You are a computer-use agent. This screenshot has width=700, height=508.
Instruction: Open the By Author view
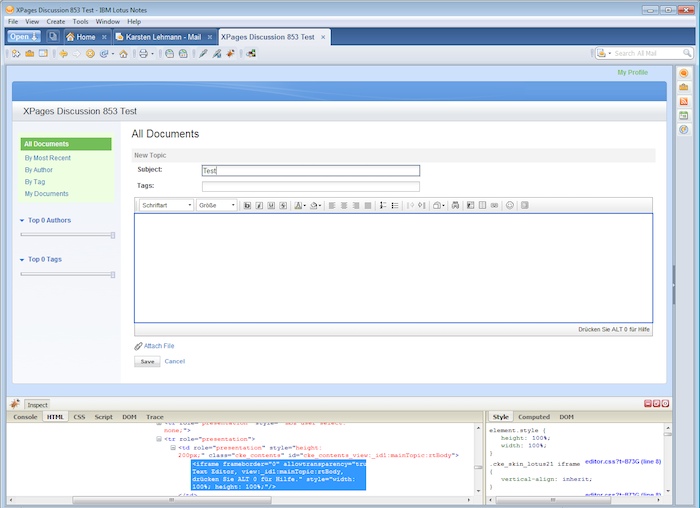39,170
